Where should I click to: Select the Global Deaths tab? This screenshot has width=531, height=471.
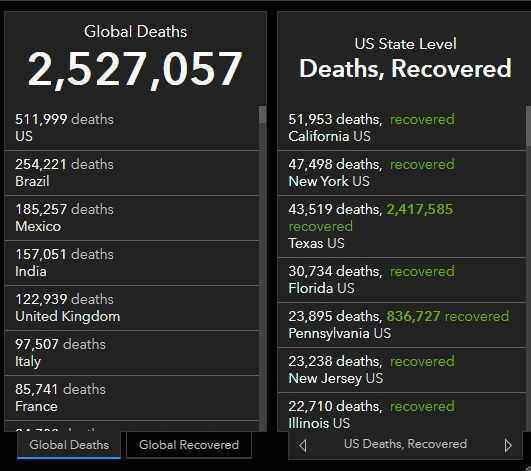[x=69, y=445]
